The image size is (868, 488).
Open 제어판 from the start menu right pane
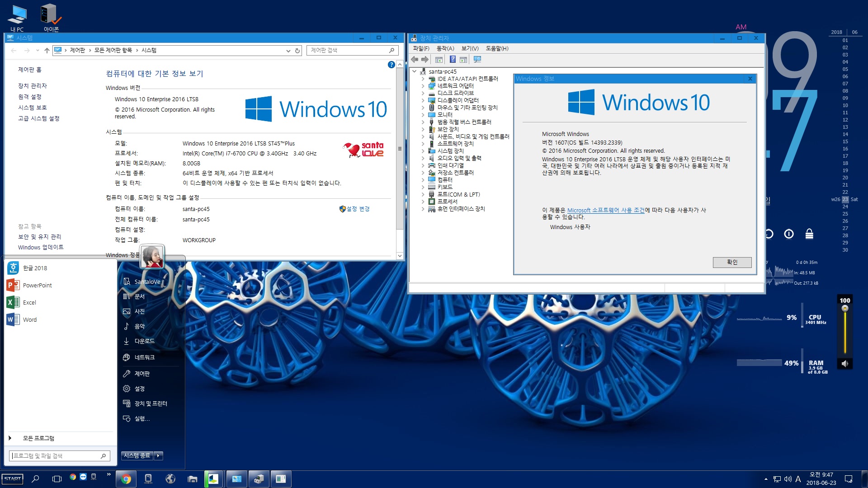[142, 374]
